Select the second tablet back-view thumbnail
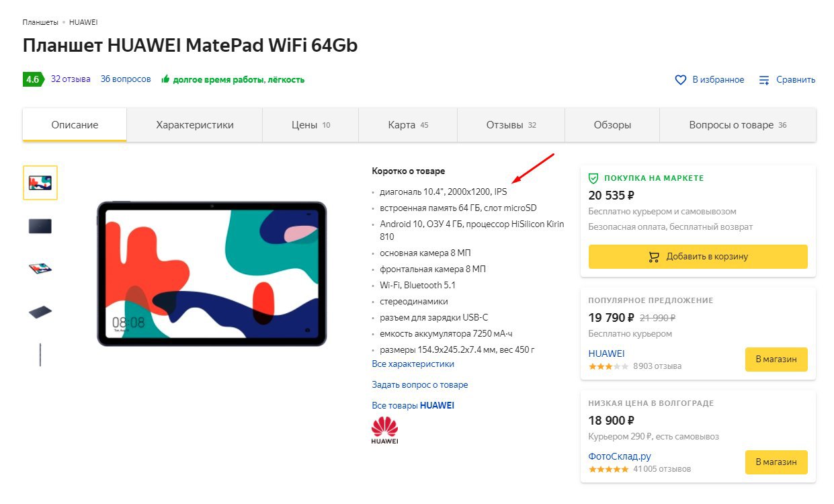 click(40, 226)
